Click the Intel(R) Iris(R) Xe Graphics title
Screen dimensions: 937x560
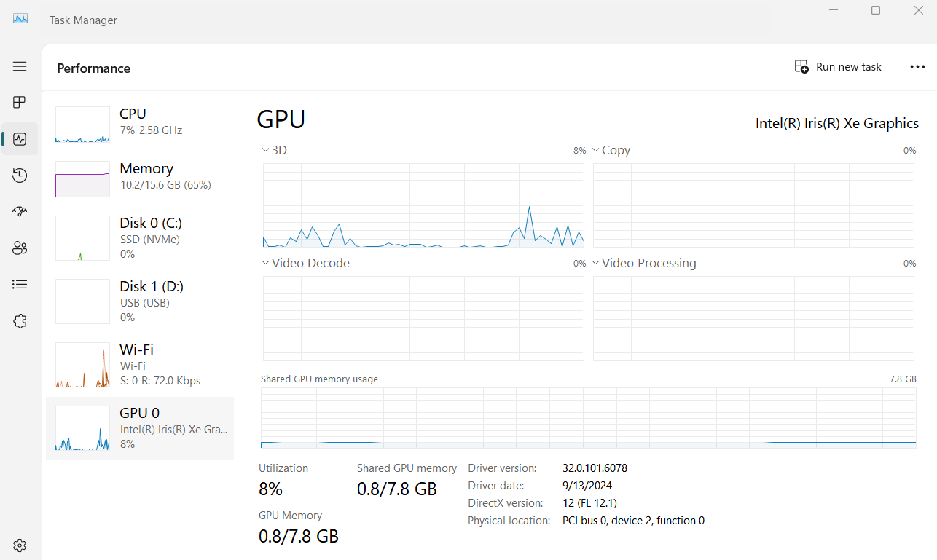click(x=837, y=123)
